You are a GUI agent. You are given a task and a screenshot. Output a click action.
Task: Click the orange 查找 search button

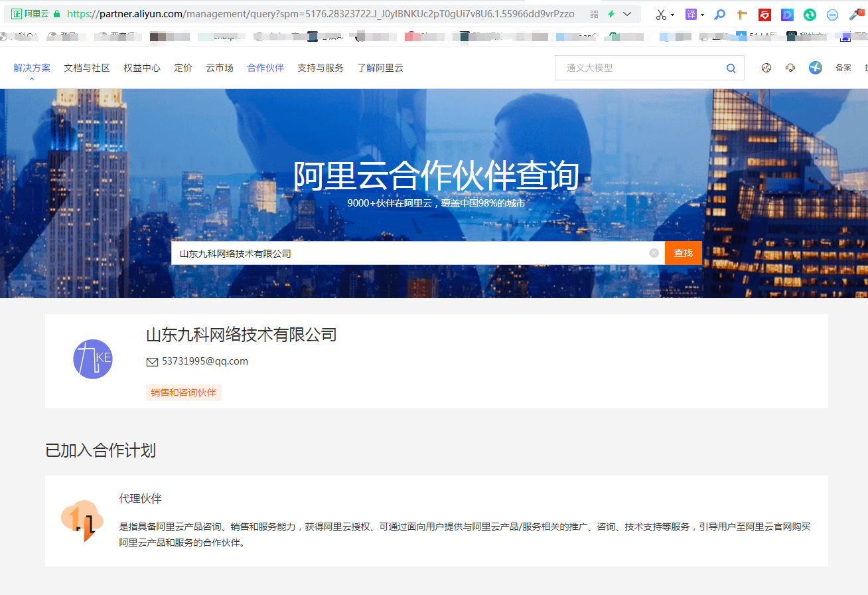click(x=684, y=253)
